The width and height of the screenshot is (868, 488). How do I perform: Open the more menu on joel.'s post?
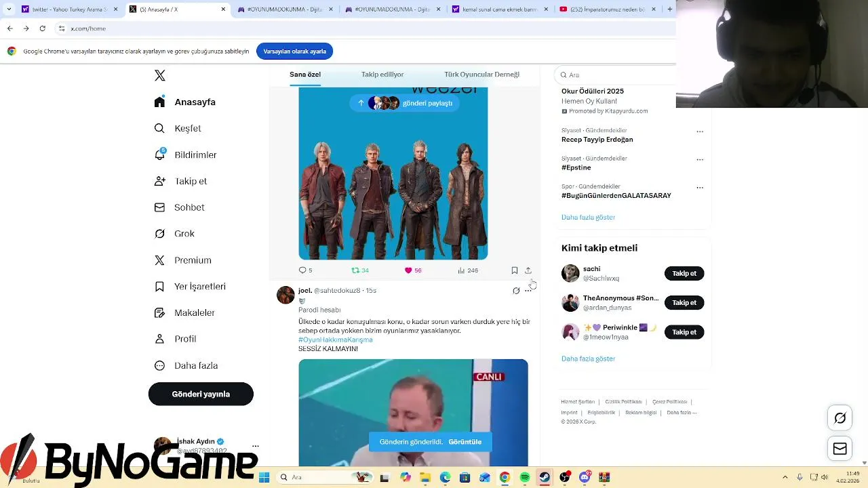[528, 291]
